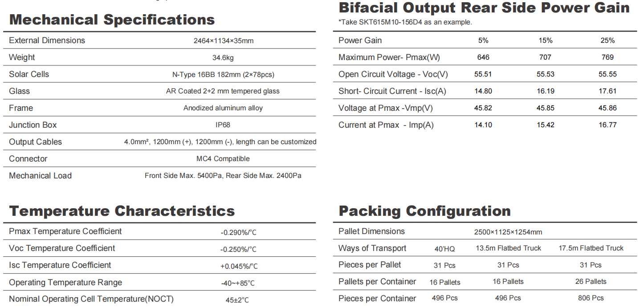Viewport: 644px width, 307px height.
Task: Select the External Dimensions value 2464×1134×35mm
Action: point(224,40)
